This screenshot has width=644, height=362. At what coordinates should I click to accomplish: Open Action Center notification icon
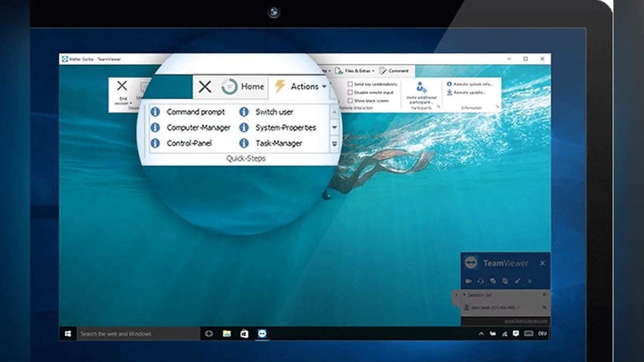(x=516, y=334)
